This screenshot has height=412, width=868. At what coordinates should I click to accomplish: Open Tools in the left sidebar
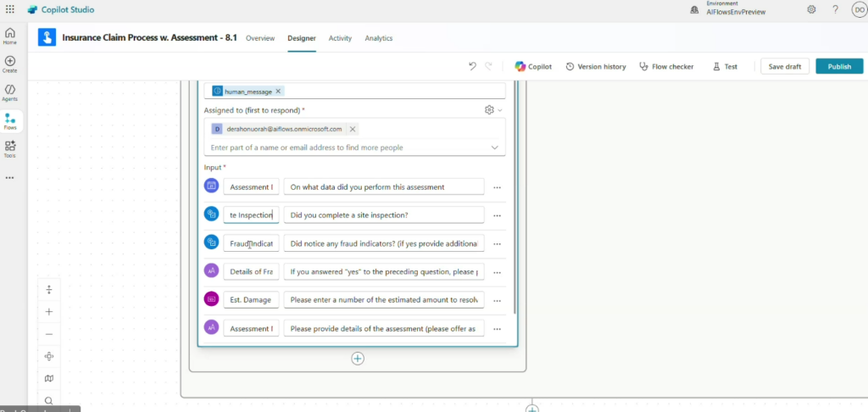(x=10, y=149)
